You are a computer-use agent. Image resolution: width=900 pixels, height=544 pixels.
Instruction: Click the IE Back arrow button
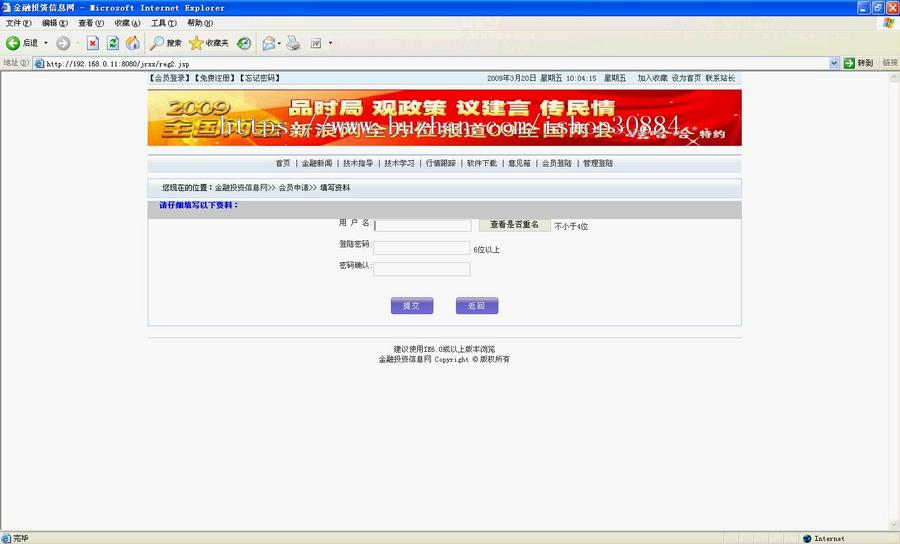point(13,43)
